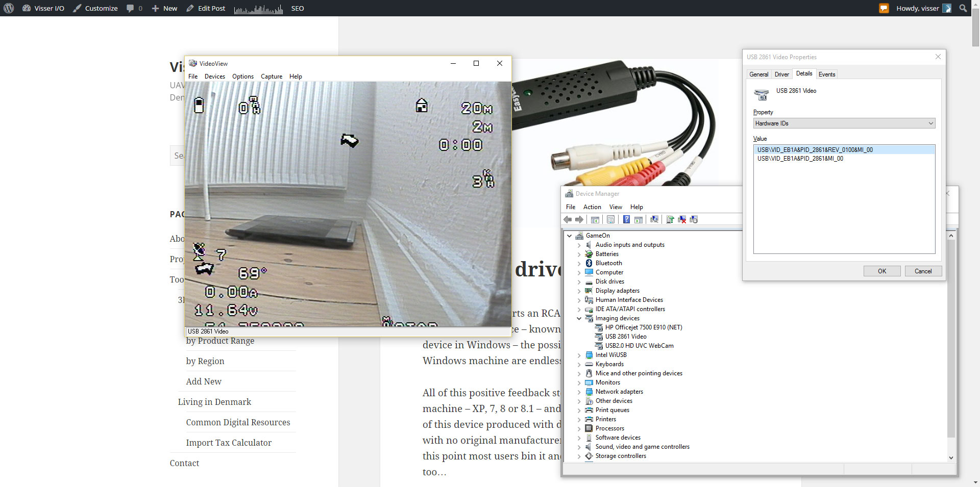Click the orange notification icon in admin bar
Image resolution: width=980 pixels, height=487 pixels.
point(884,8)
